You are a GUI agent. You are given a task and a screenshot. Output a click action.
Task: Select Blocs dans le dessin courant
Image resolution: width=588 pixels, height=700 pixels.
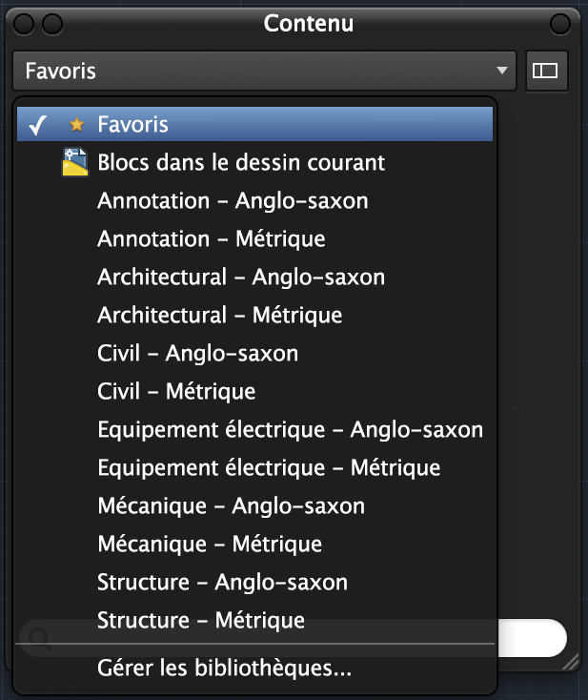point(240,163)
